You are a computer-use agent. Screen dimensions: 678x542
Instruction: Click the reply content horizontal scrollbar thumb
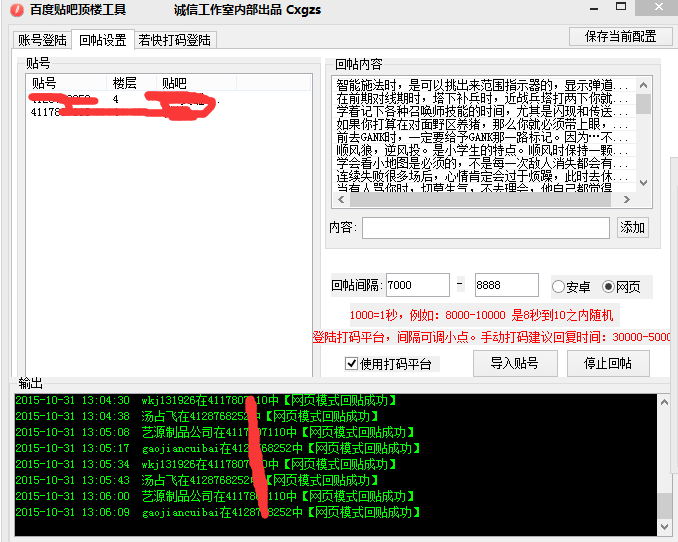click(480, 199)
